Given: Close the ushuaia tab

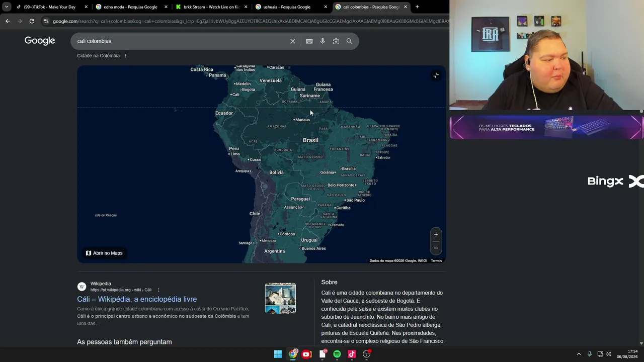Looking at the screenshot, I should (326, 7).
